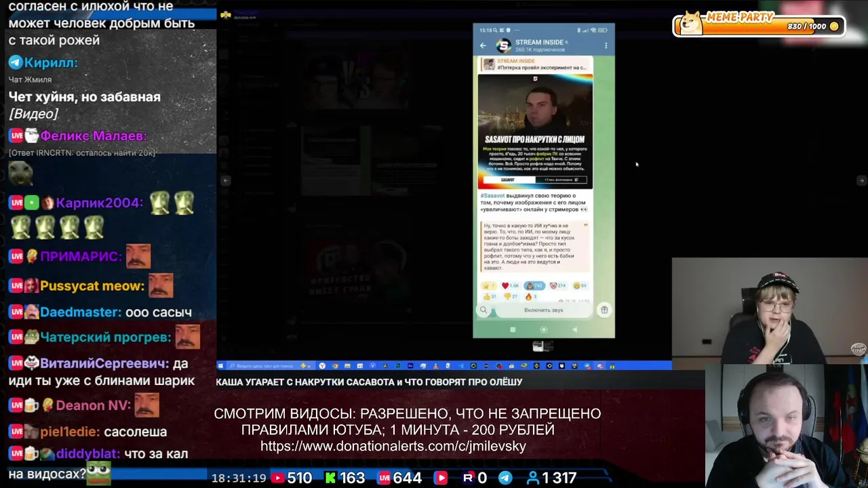Click the Daedmaster message ооо сасыч
This screenshot has width=868, height=488.
(159, 312)
